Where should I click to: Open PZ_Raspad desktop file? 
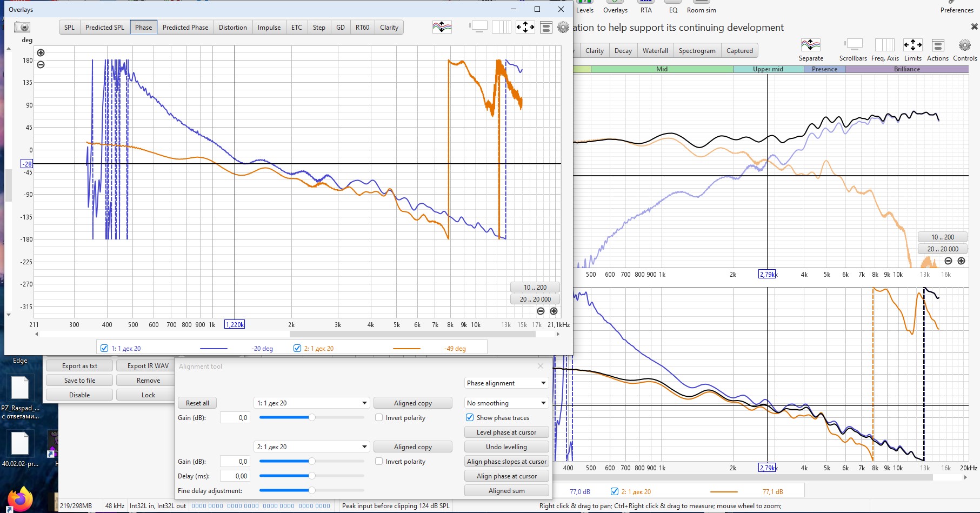(x=20, y=396)
